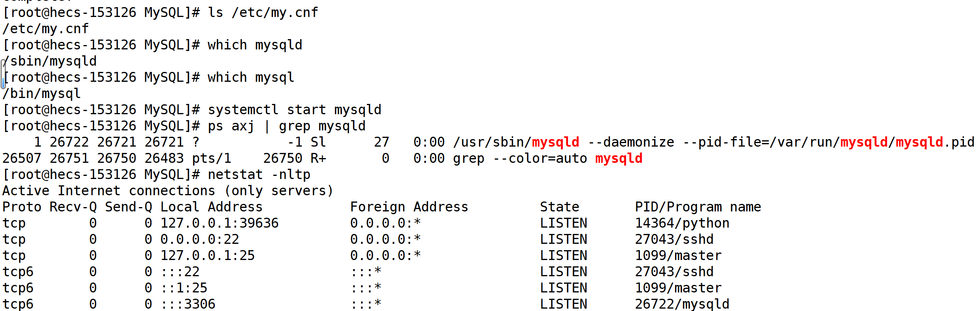The height and width of the screenshot is (311, 980).
Task: Click the 'Proto' column header
Action: coord(22,207)
